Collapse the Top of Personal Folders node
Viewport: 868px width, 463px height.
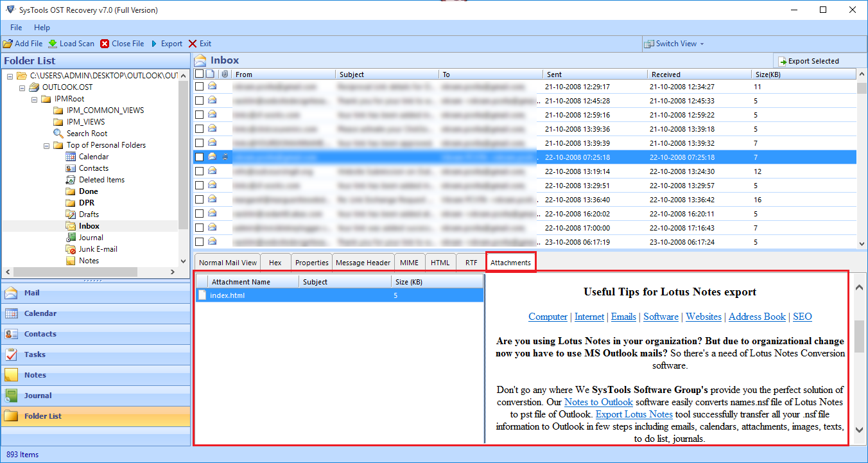(46, 145)
